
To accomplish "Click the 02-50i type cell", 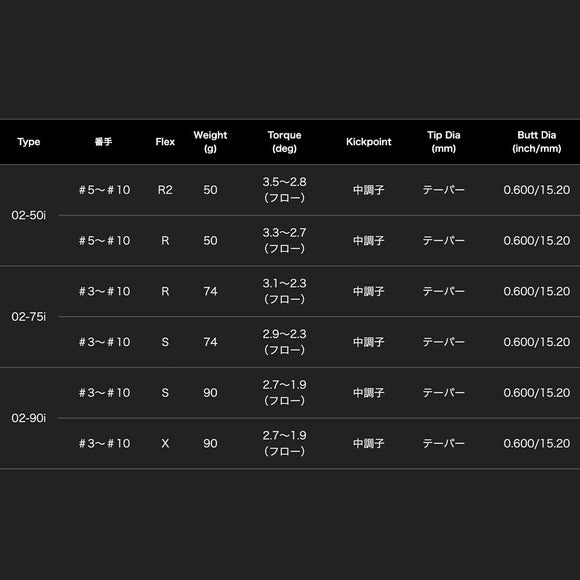I will point(28,215).
